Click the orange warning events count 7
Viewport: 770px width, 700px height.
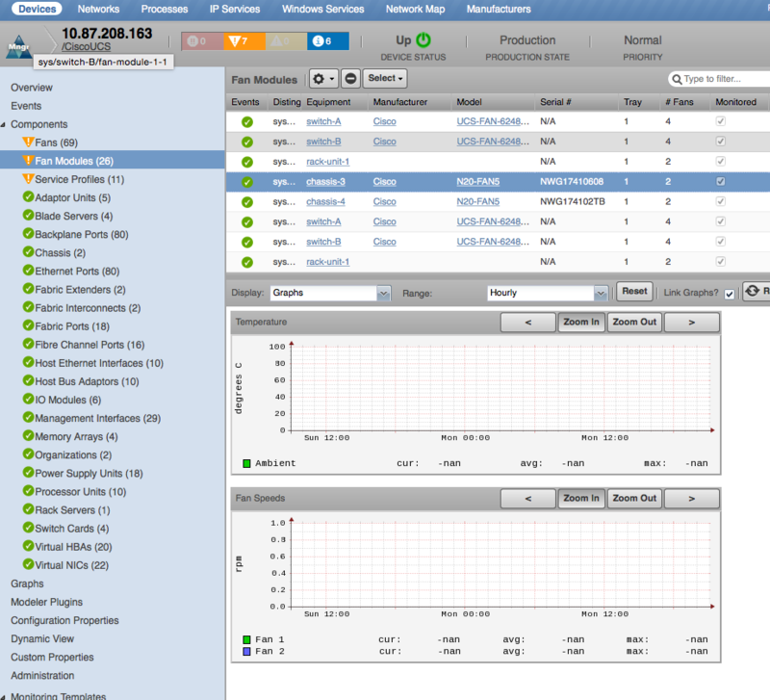click(244, 41)
